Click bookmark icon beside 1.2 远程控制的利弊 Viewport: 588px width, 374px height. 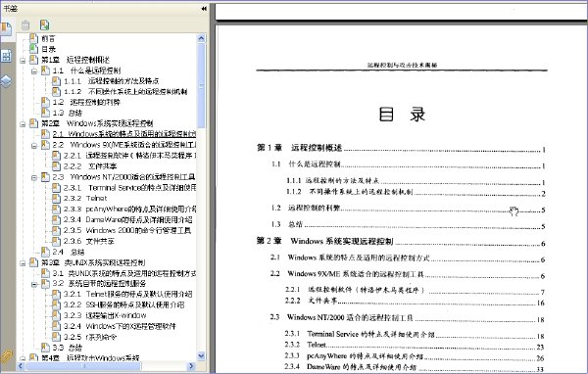pyautogui.click(x=45, y=102)
